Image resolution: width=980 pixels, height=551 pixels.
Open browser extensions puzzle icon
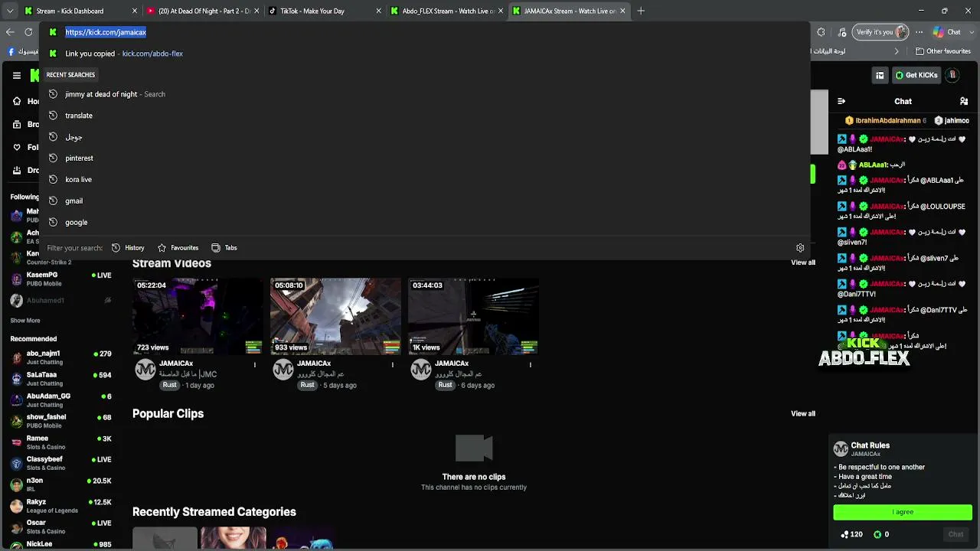pos(822,32)
